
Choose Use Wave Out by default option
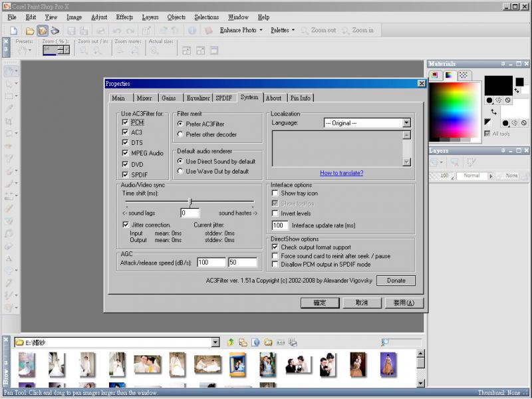(180, 172)
